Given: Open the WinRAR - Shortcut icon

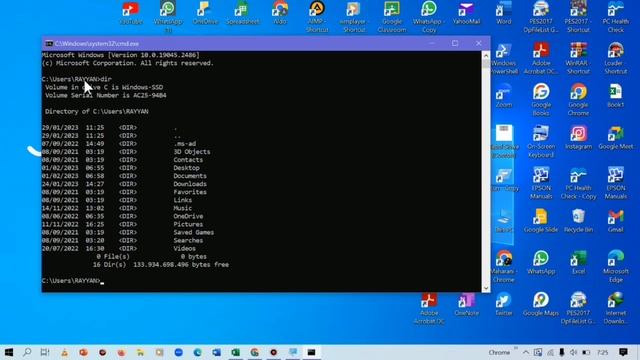Looking at the screenshot, I should (578, 58).
